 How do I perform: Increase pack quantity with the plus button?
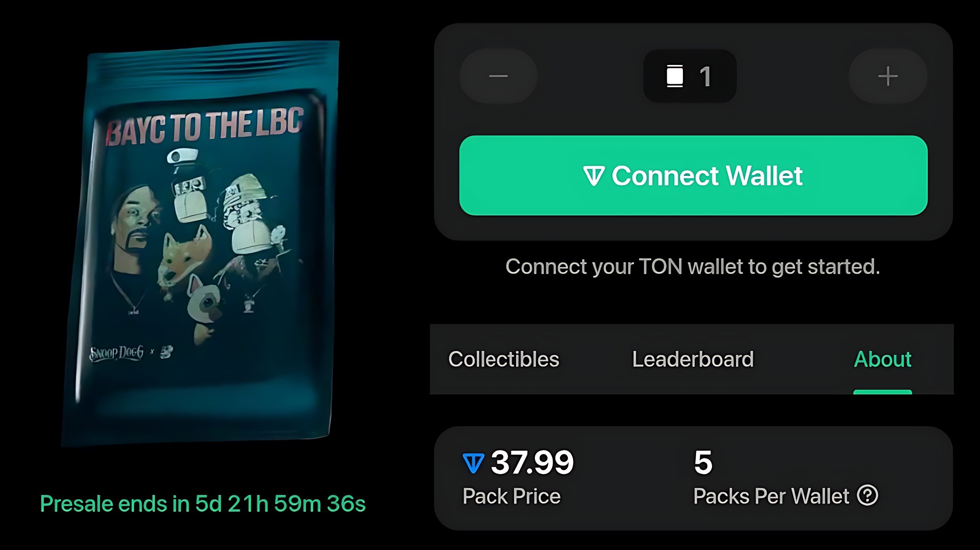(888, 76)
